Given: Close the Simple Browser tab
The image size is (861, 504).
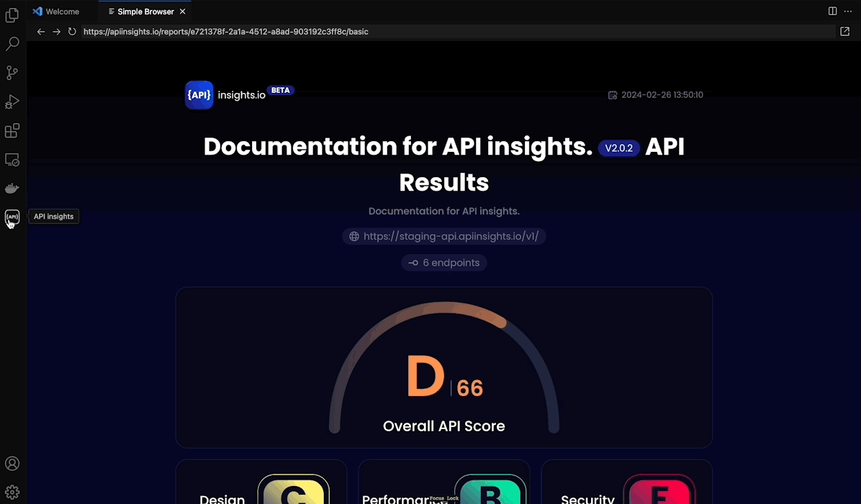Looking at the screenshot, I should click(182, 12).
